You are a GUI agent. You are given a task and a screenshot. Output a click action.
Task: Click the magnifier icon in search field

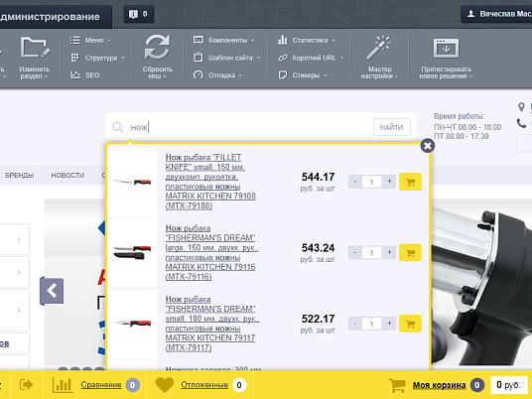[x=117, y=127]
